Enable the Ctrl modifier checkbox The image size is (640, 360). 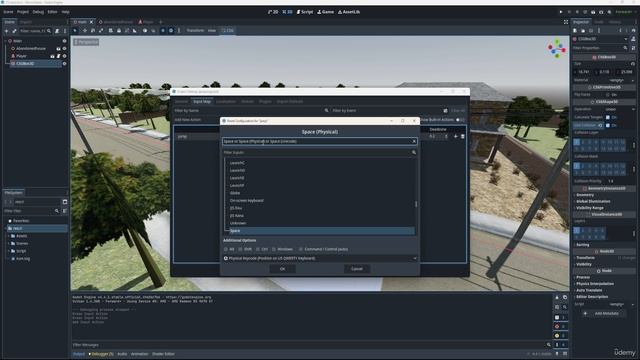(x=258, y=249)
